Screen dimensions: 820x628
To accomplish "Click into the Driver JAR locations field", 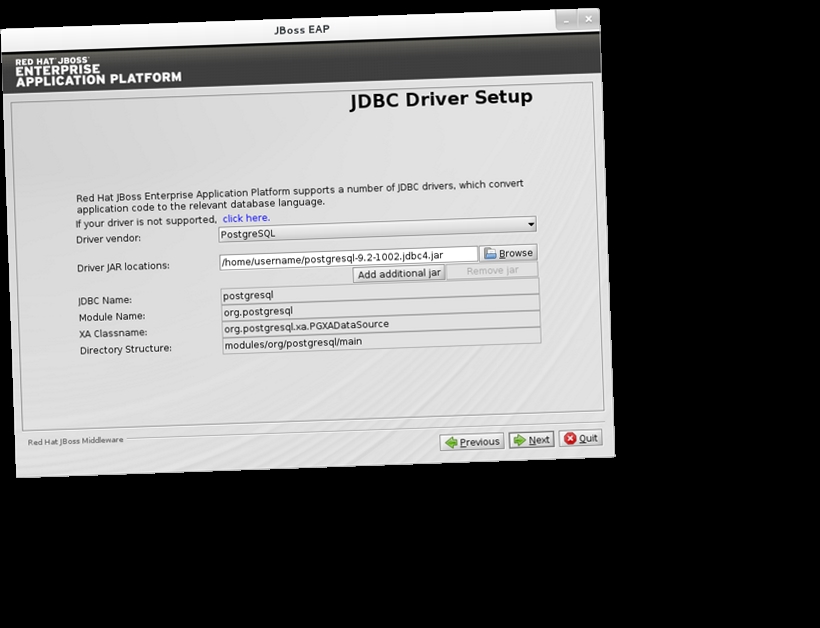I will click(x=348, y=258).
